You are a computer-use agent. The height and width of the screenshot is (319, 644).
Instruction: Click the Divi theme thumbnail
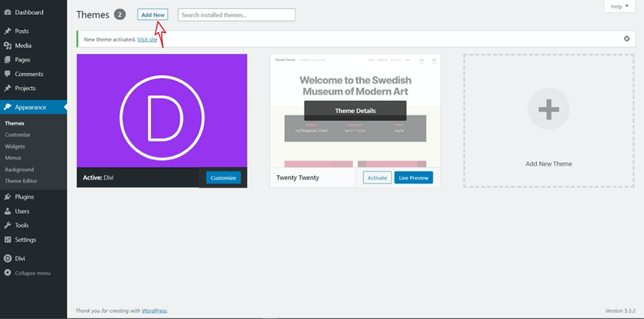pyautogui.click(x=162, y=110)
